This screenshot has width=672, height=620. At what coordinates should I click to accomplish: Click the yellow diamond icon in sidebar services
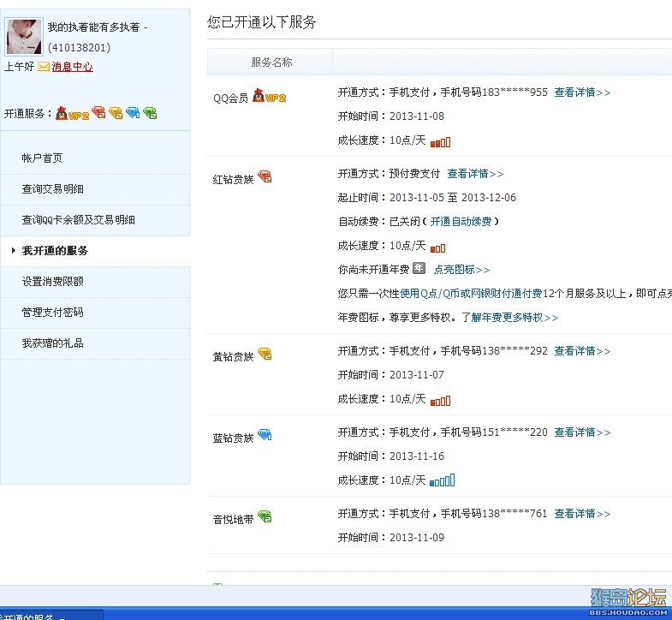tap(116, 113)
